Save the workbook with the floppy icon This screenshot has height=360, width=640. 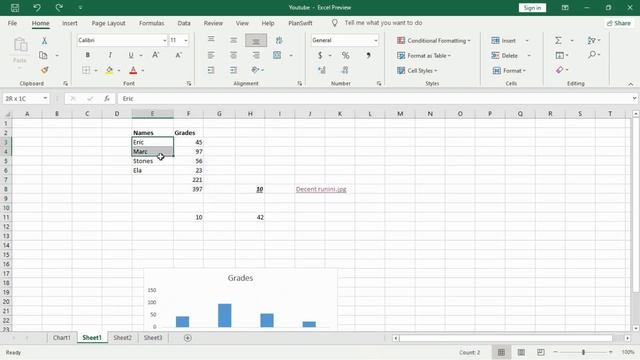pyautogui.click(x=15, y=8)
